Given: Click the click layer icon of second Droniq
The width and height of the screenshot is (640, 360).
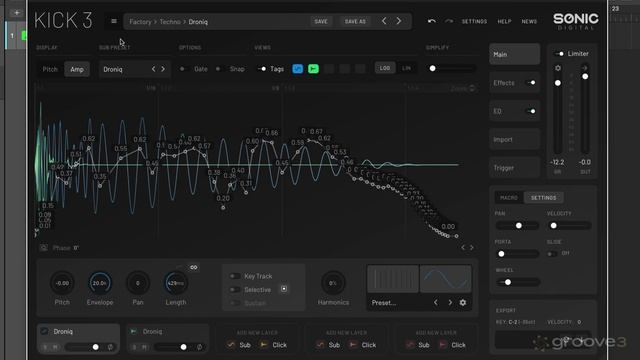Looking at the screenshot, I should pos(133,331).
